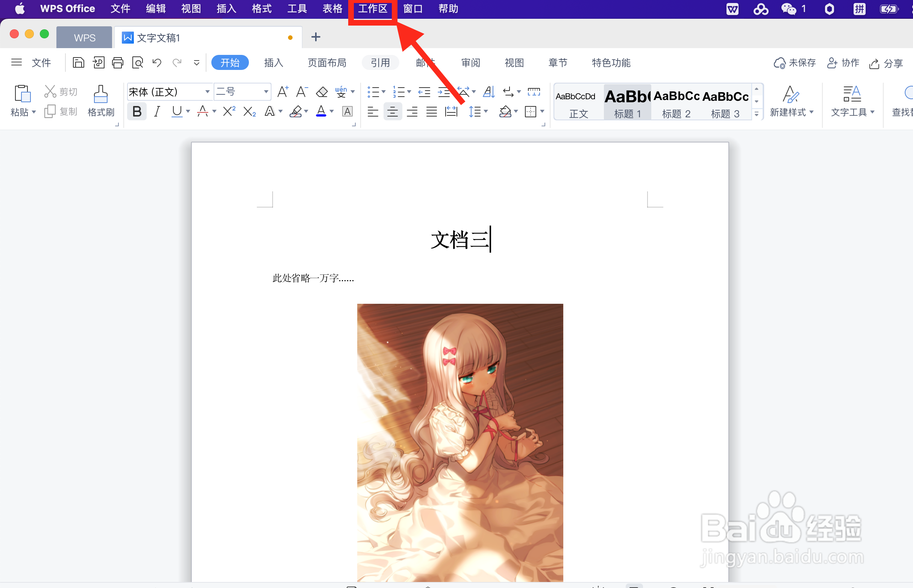Viewport: 913px width, 588px height.
Task: Pick the paragraph shading fill swatch
Action: [x=505, y=112]
